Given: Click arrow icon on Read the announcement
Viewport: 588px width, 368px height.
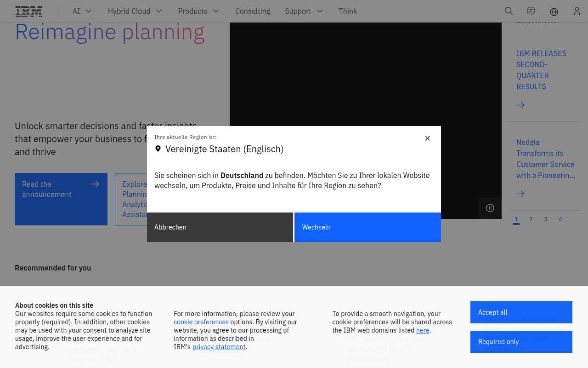Looking at the screenshot, I should [x=95, y=184].
